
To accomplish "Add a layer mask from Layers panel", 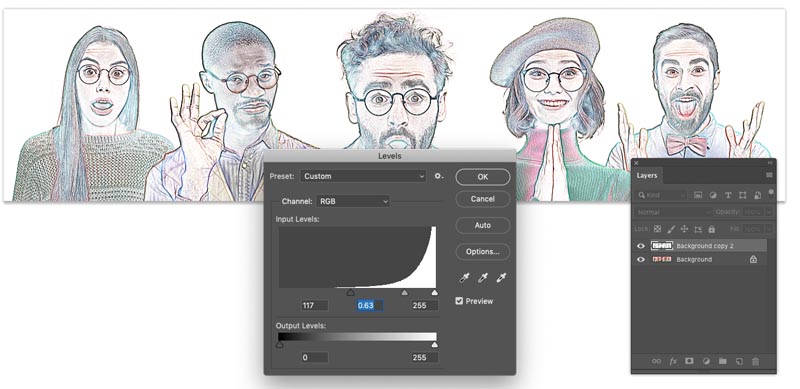I will (689, 361).
